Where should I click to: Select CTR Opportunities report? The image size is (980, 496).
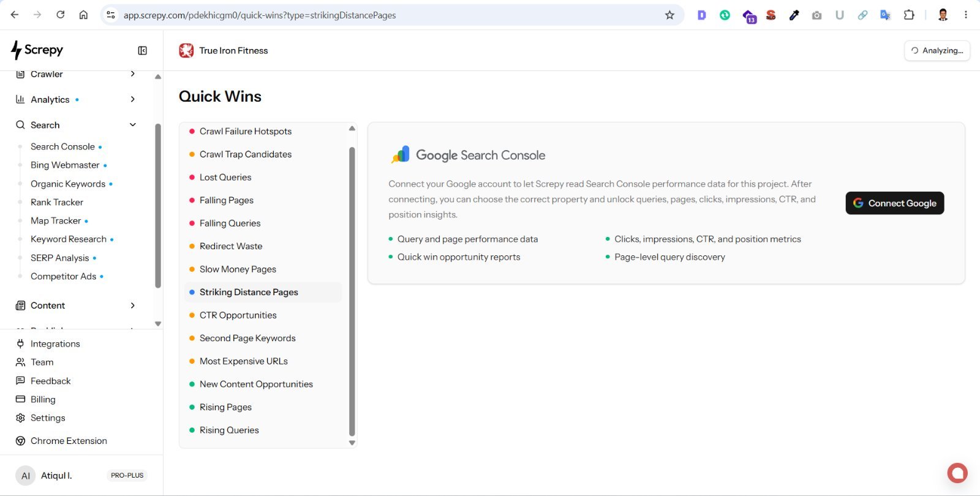[263, 315]
